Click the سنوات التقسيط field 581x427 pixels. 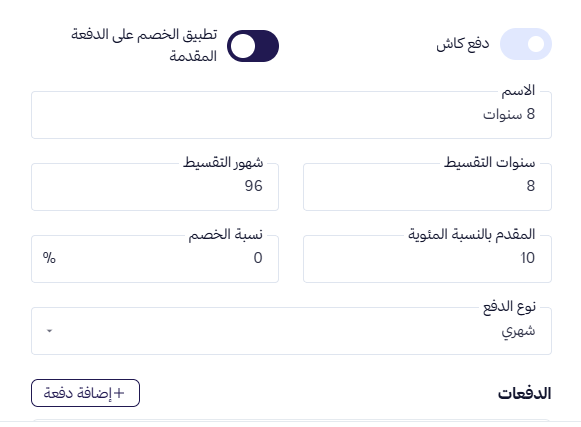tap(427, 187)
